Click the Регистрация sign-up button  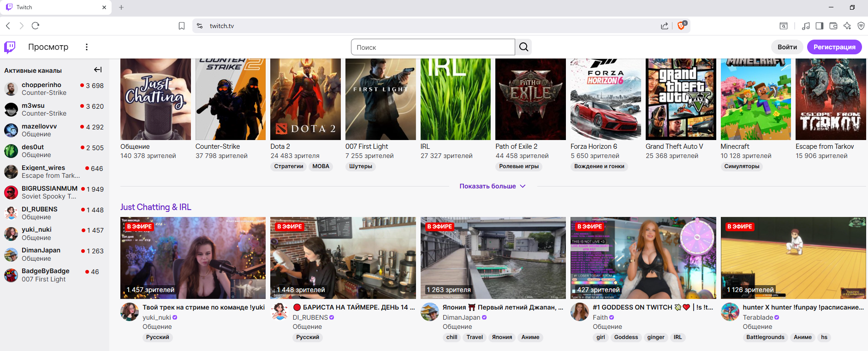(834, 47)
